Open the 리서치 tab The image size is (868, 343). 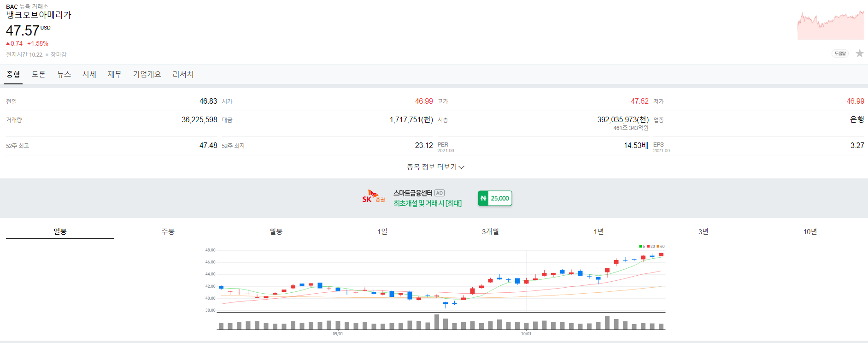pos(183,74)
